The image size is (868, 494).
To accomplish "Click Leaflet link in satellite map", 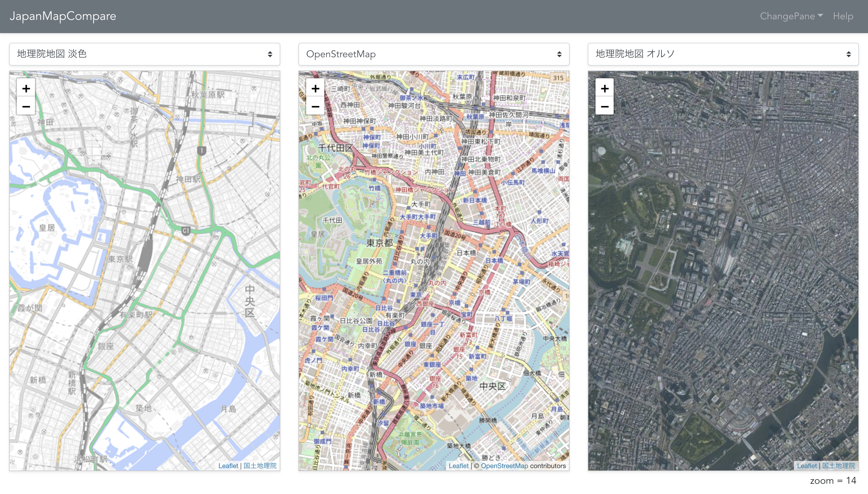I will click(807, 466).
